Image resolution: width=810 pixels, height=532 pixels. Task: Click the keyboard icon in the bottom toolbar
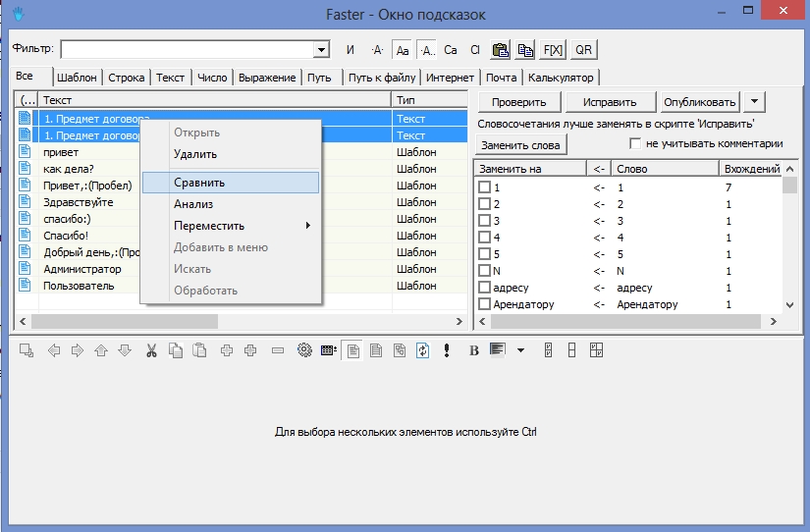329,350
